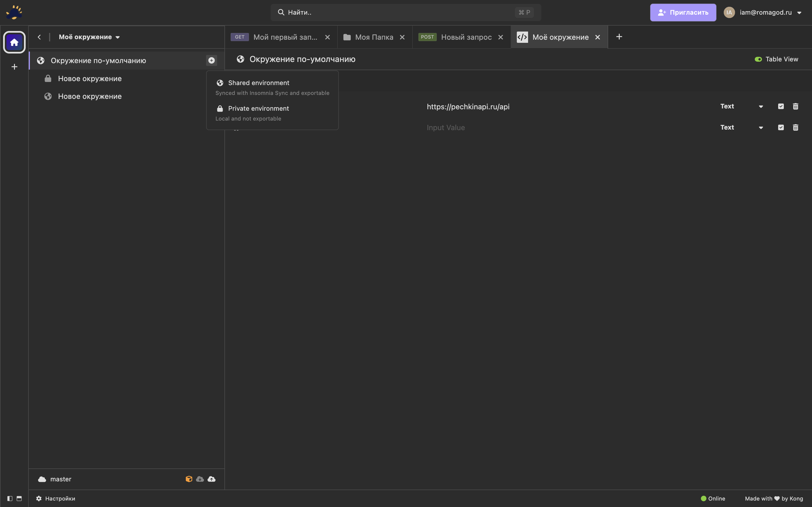Click the Пригласить button
The height and width of the screenshot is (507, 812).
tap(683, 12)
